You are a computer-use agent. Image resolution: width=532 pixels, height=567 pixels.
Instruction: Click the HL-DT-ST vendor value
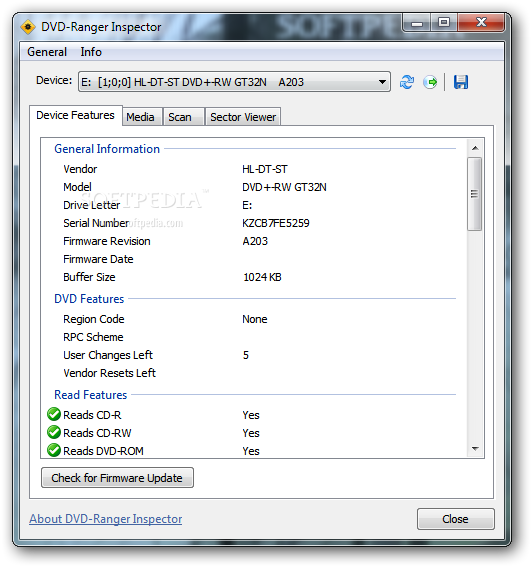tap(265, 169)
